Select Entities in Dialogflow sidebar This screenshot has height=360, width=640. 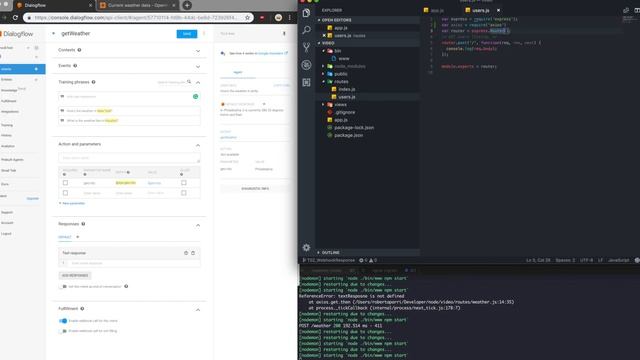(7, 80)
